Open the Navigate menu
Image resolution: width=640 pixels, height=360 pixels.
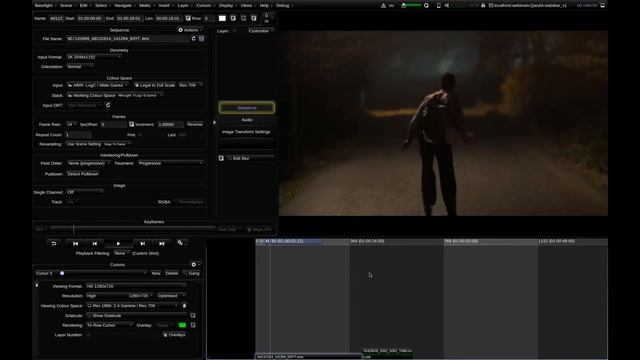click(124, 6)
